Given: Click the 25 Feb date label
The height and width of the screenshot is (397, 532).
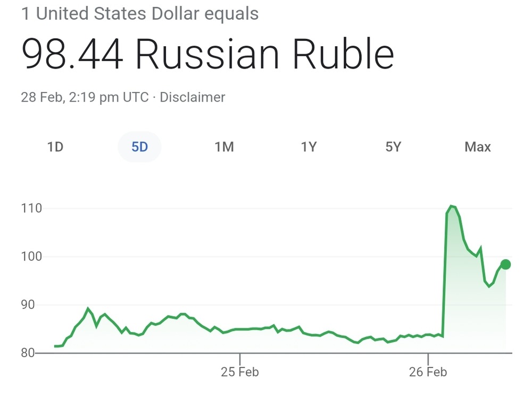Looking at the screenshot, I should (239, 372).
